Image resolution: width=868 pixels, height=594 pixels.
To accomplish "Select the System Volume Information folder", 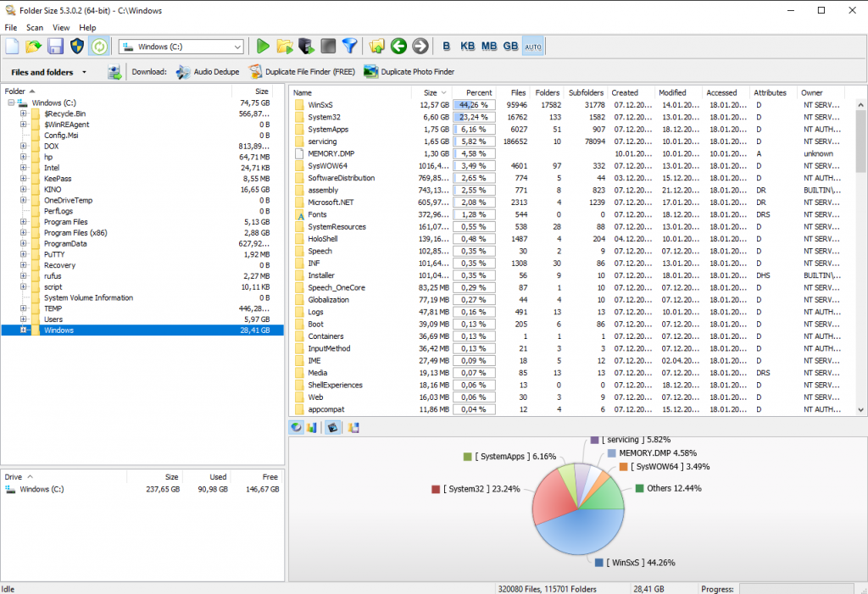I will pyautogui.click(x=88, y=297).
